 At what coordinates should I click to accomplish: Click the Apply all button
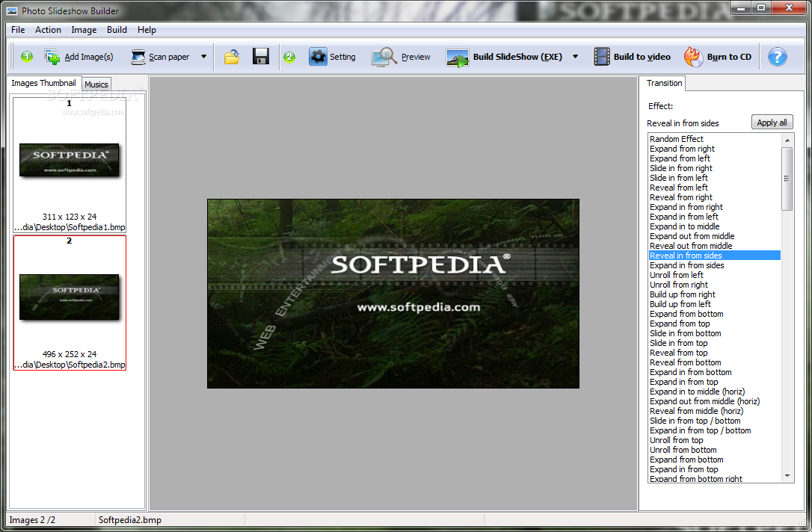(x=772, y=123)
